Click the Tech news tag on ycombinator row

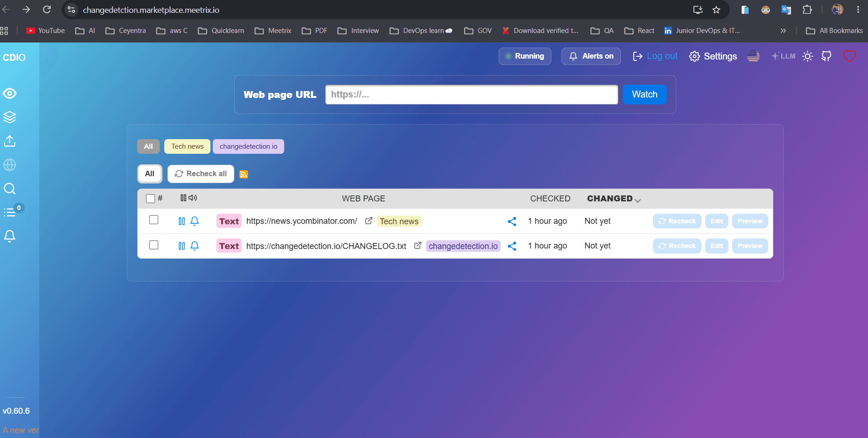[399, 222]
